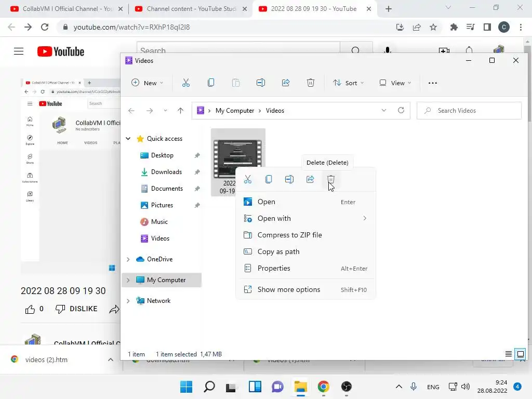Viewport: 532px width, 399px height.
Task: Open Chrome side panel icon
Action: coord(487,27)
